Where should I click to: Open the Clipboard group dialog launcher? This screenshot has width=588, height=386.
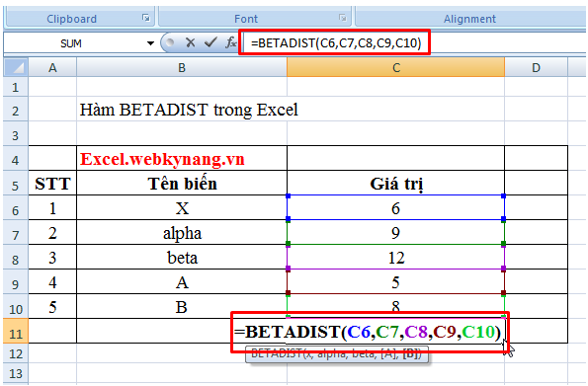pyautogui.click(x=146, y=18)
